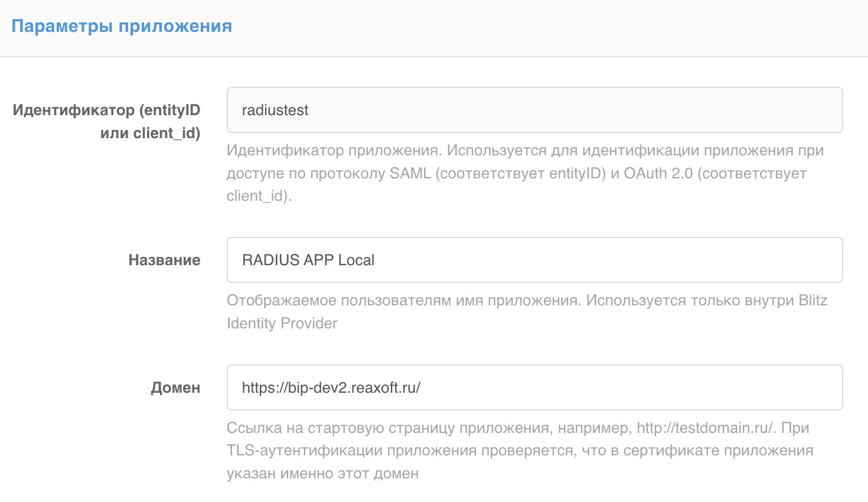This screenshot has height=502, width=868.
Task: Click the "Домен" field label
Action: (175, 388)
